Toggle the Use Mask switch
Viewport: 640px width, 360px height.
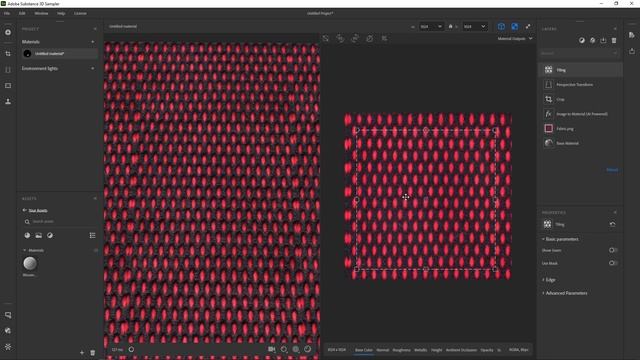click(613, 263)
